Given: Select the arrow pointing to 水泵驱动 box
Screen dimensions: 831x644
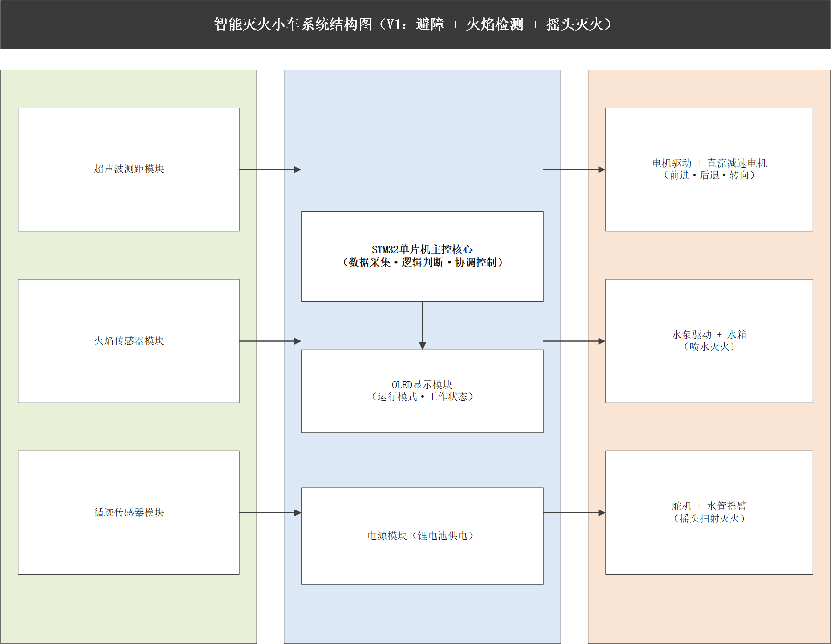Looking at the screenshot, I should 574,341.
